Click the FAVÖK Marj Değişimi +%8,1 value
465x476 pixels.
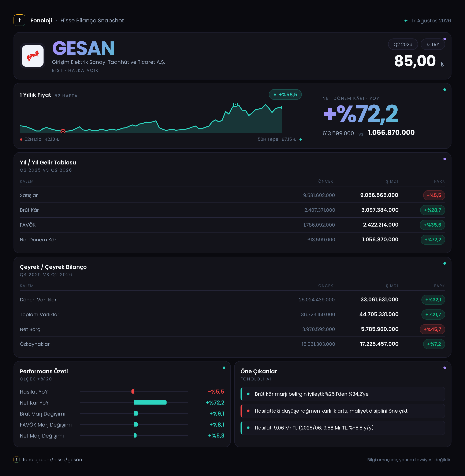(217, 425)
